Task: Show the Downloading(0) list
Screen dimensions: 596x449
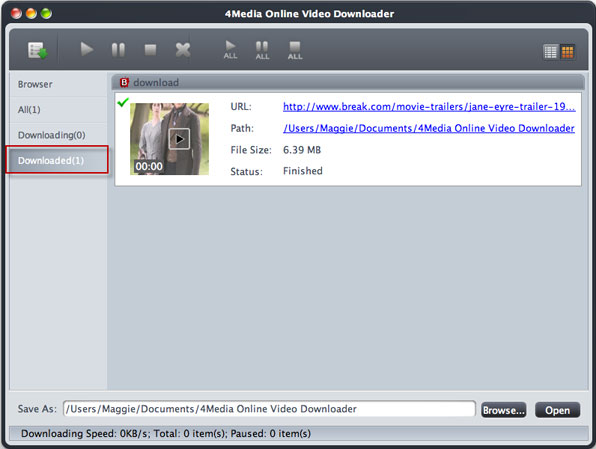Action: click(x=58, y=135)
